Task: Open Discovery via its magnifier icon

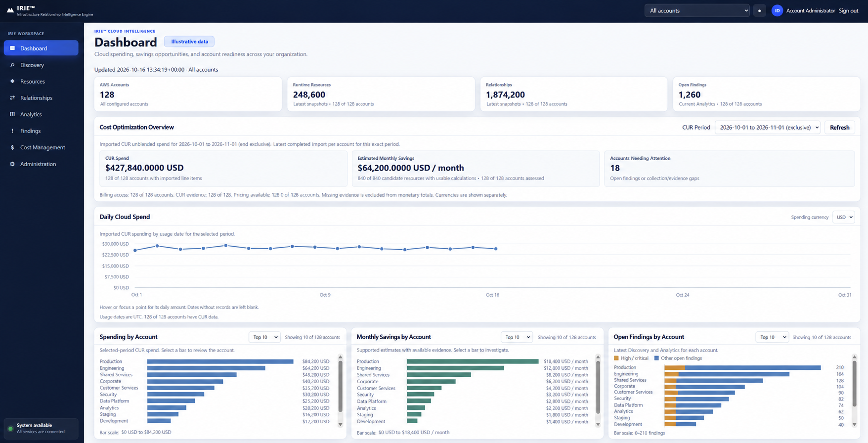Action: click(x=12, y=65)
